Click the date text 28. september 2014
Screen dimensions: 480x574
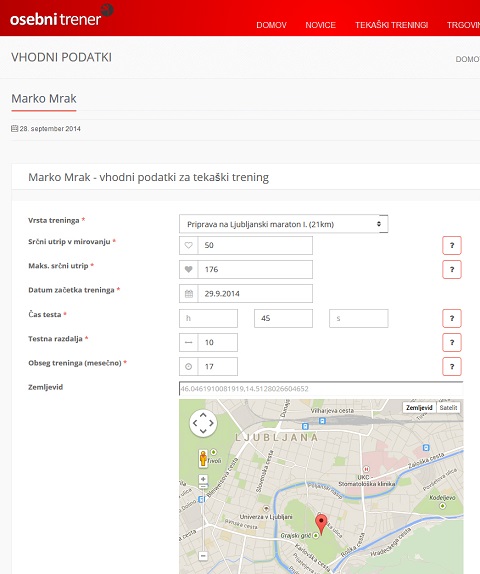point(50,129)
